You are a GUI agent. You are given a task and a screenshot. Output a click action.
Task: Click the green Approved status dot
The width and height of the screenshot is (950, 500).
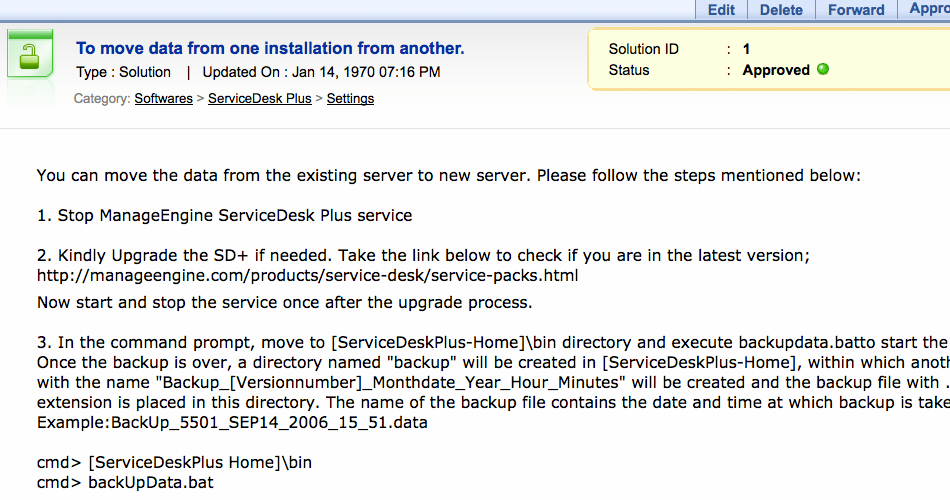(823, 70)
